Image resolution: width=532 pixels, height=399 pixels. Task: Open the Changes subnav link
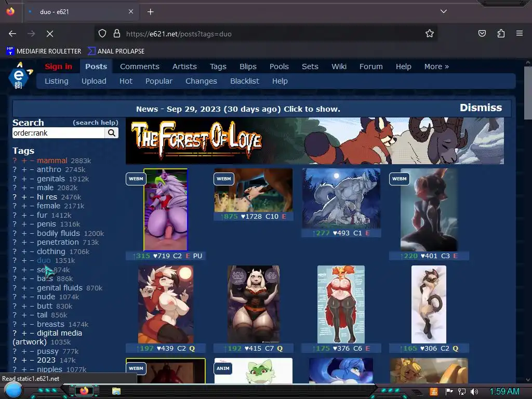tap(201, 81)
